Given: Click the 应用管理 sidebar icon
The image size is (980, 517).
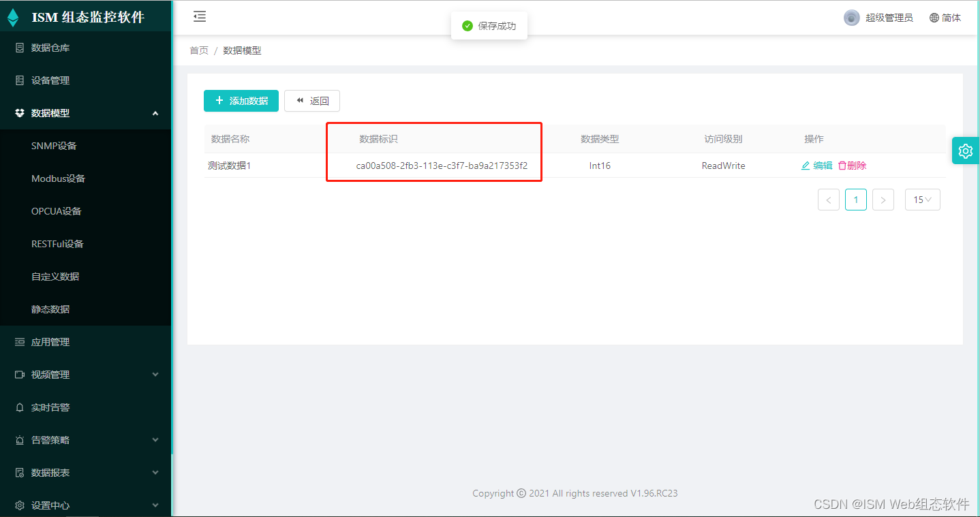Looking at the screenshot, I should click(x=20, y=342).
